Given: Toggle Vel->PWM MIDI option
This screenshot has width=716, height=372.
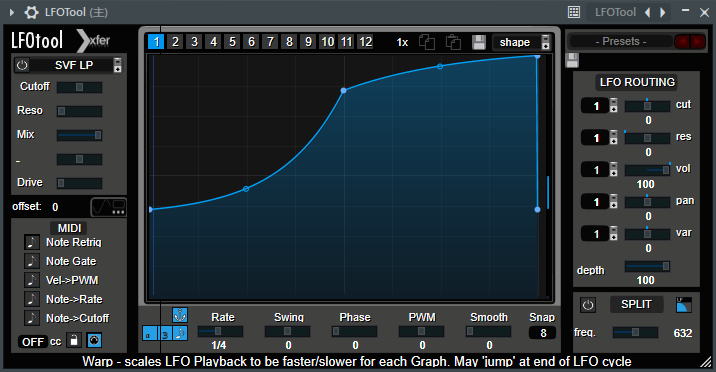Looking at the screenshot, I should 32,280.
